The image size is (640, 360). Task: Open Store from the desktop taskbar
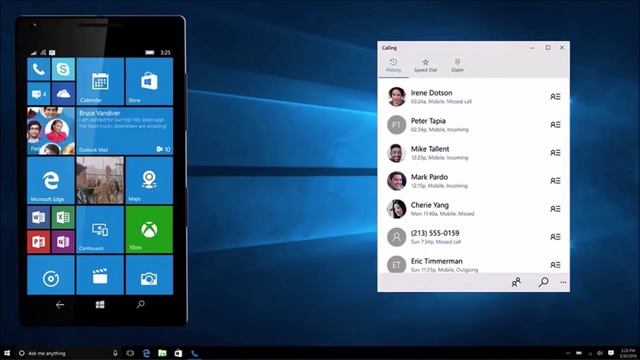(x=178, y=353)
